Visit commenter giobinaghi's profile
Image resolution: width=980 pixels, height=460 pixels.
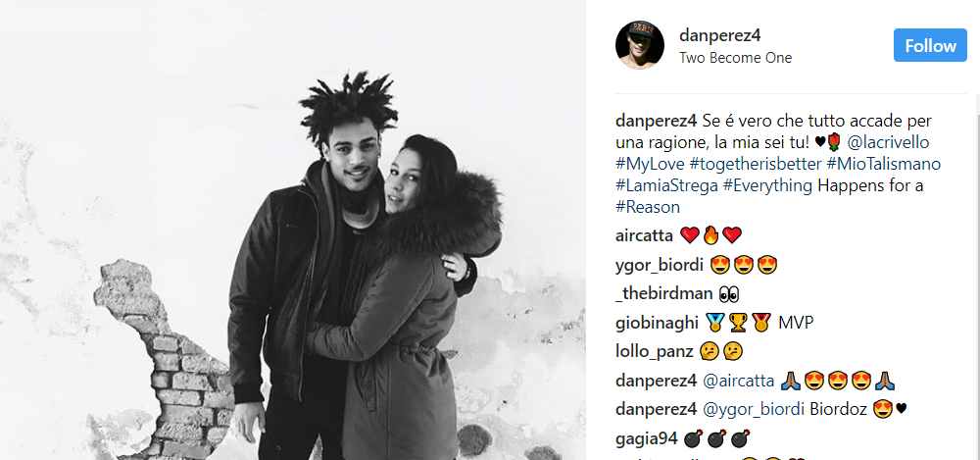click(657, 323)
